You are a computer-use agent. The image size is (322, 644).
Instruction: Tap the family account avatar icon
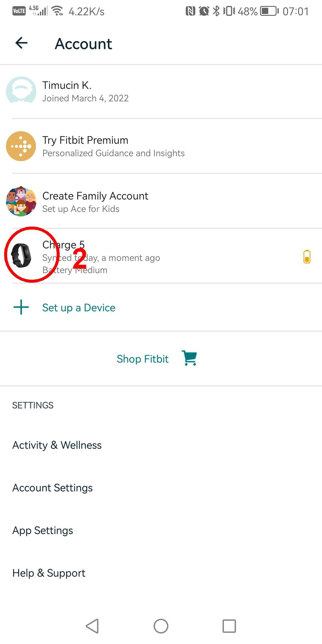coord(21,201)
